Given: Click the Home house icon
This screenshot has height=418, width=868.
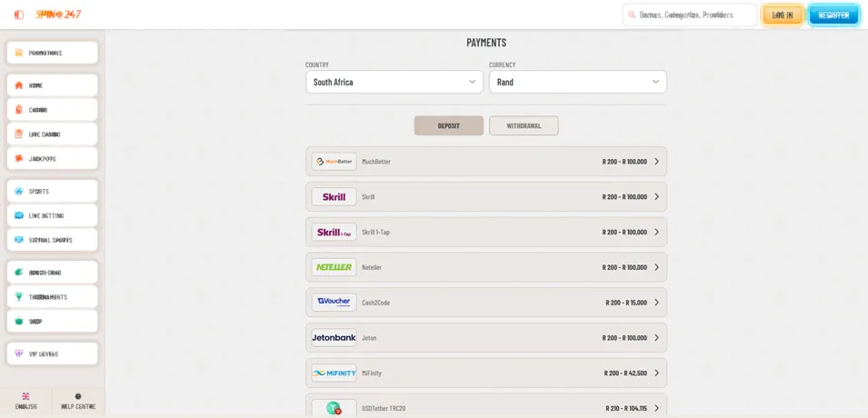Looking at the screenshot, I should pyautogui.click(x=19, y=85).
